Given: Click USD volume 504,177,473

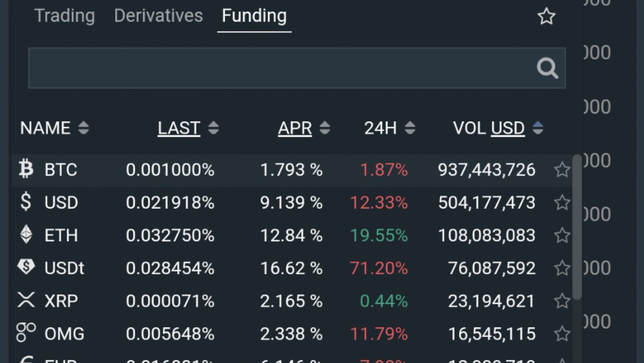Looking at the screenshot, I should pos(487,202).
